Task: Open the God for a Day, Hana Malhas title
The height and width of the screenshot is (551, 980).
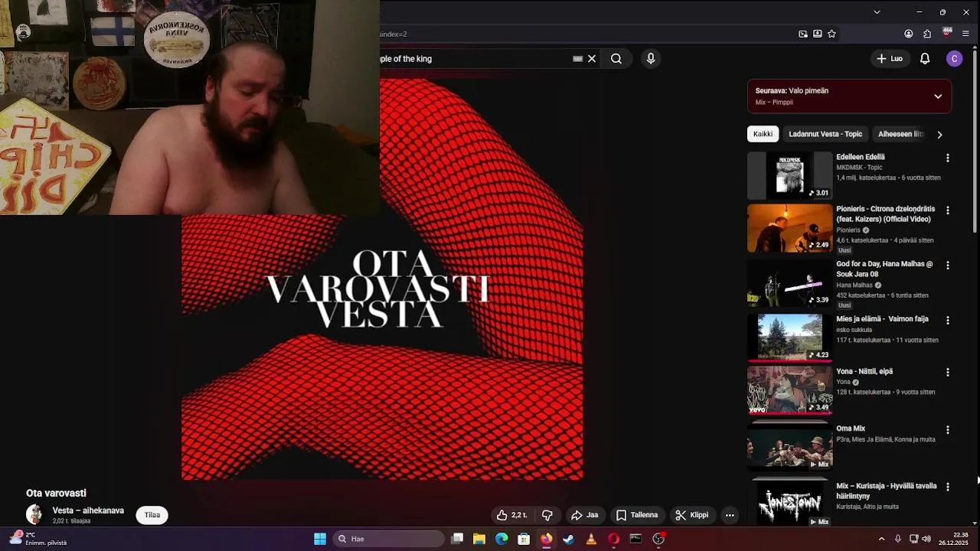Action: tap(884, 269)
